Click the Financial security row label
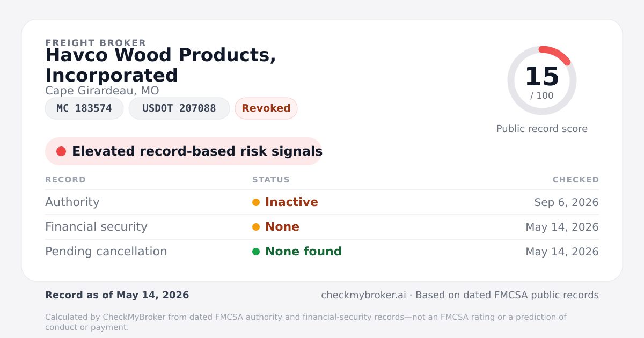 pos(96,227)
